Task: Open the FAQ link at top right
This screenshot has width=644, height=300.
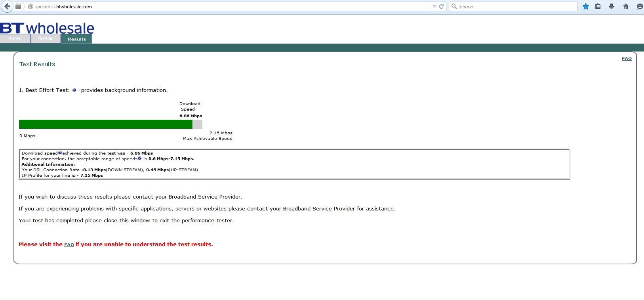Action: click(x=627, y=59)
